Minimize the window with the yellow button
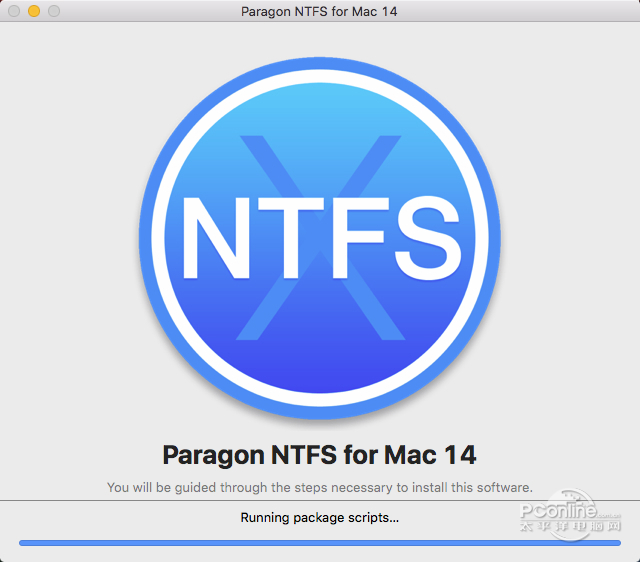The height and width of the screenshot is (562, 640). tap(34, 11)
